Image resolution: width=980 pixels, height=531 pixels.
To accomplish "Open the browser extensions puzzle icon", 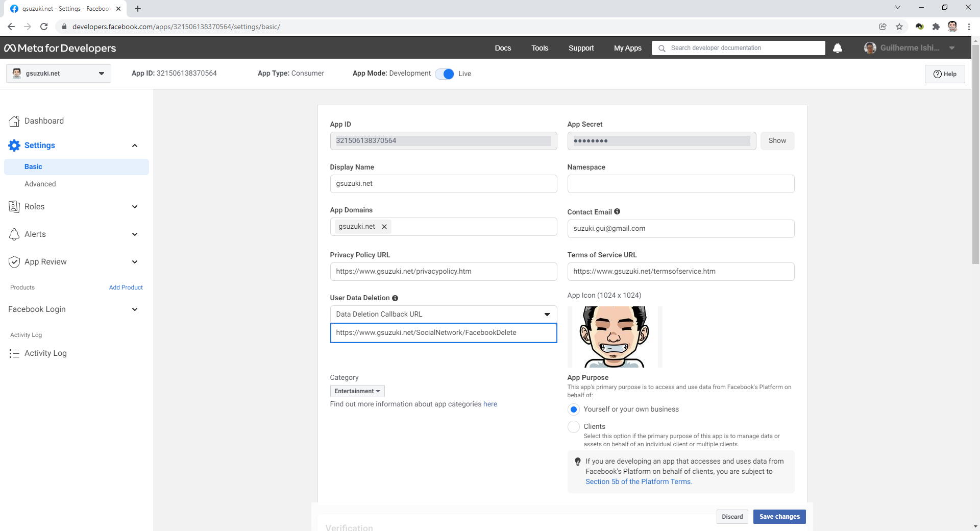I will point(936,27).
